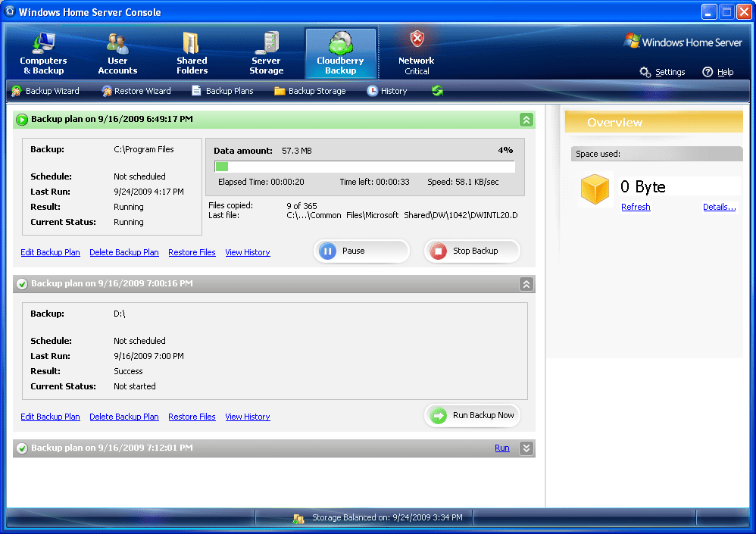The height and width of the screenshot is (534, 756).
Task: Launch the Backup Wizard
Action: (45, 91)
